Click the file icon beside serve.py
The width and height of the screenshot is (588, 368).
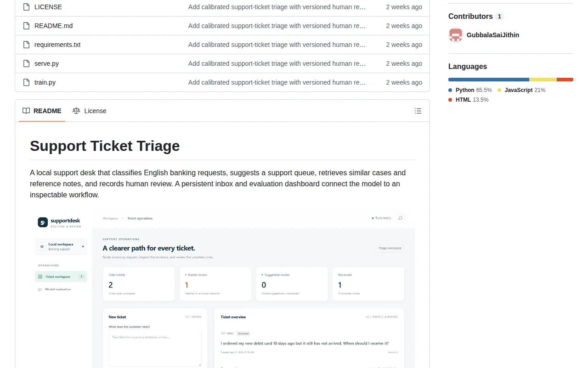(27, 63)
